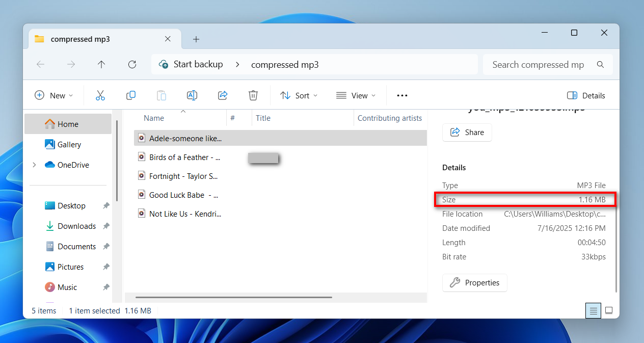This screenshot has width=644, height=343.
Task: Click the Adele mp3 file icon
Action: click(142, 138)
